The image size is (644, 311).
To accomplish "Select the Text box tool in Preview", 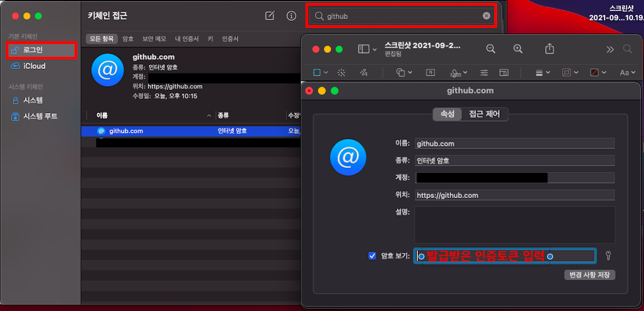I will tap(431, 72).
